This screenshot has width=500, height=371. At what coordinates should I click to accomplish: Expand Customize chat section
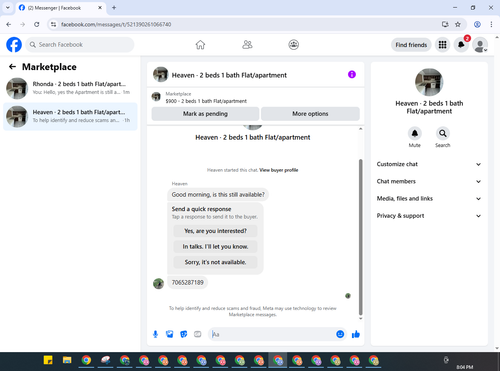click(x=429, y=164)
